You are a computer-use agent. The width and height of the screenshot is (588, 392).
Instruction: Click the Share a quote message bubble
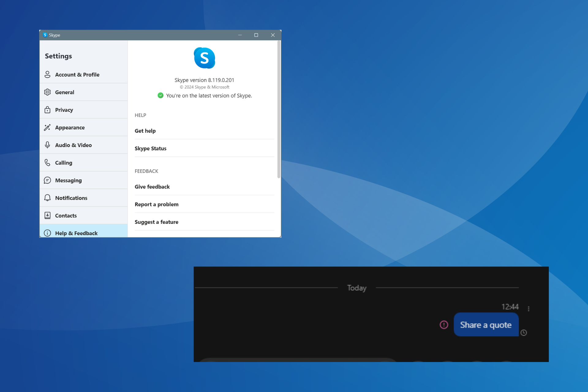pos(486,325)
